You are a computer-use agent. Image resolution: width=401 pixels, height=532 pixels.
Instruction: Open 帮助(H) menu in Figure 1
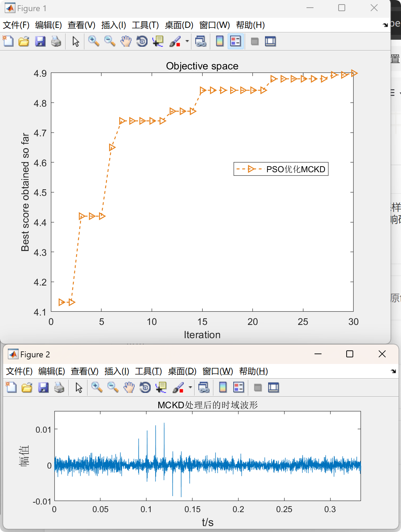pyautogui.click(x=250, y=25)
